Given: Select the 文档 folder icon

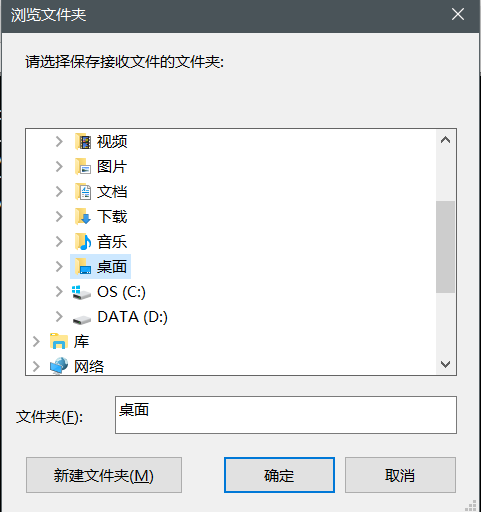Looking at the screenshot, I should pyautogui.click(x=83, y=192).
